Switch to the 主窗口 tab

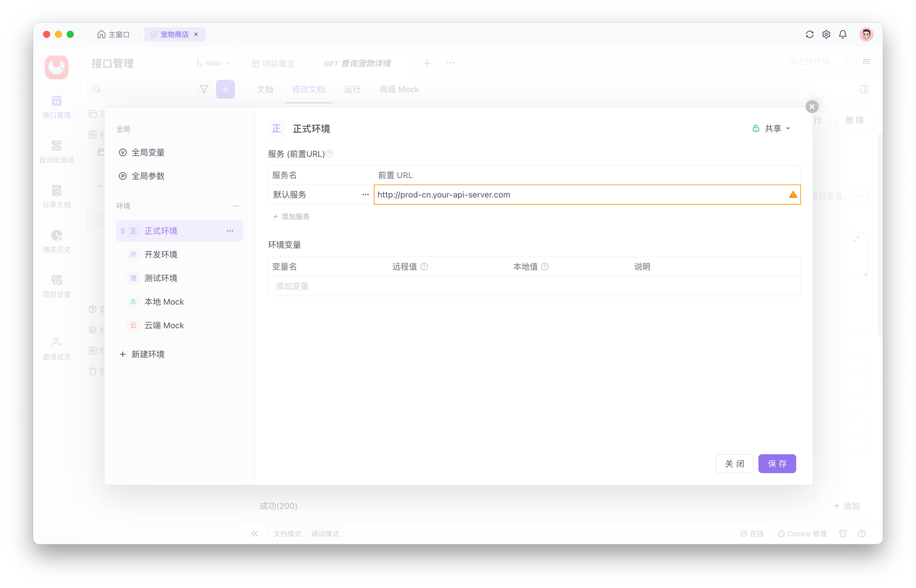point(114,34)
